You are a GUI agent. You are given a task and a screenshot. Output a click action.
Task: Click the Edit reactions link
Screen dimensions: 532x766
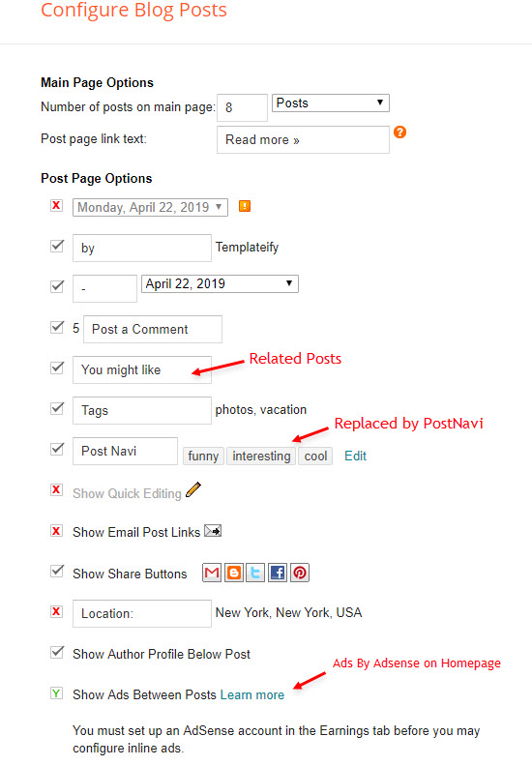tap(355, 456)
